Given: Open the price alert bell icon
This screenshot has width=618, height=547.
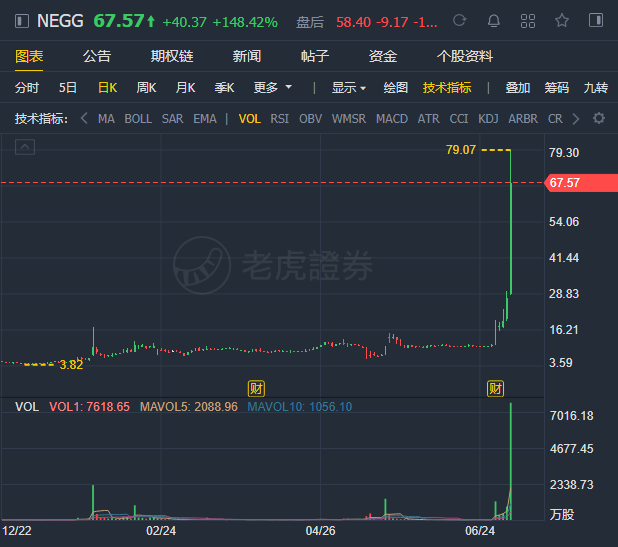Looking at the screenshot, I should point(493,20).
